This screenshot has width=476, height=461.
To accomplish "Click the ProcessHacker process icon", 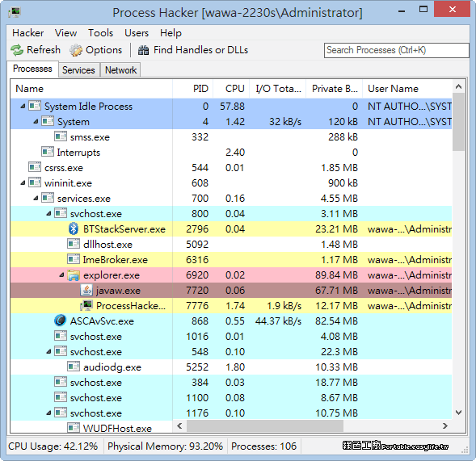I will pyautogui.click(x=86, y=305).
